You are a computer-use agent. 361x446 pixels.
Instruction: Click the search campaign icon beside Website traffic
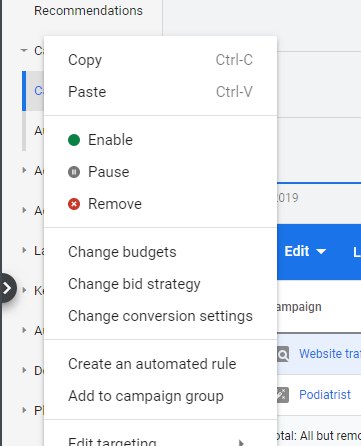[283, 354]
